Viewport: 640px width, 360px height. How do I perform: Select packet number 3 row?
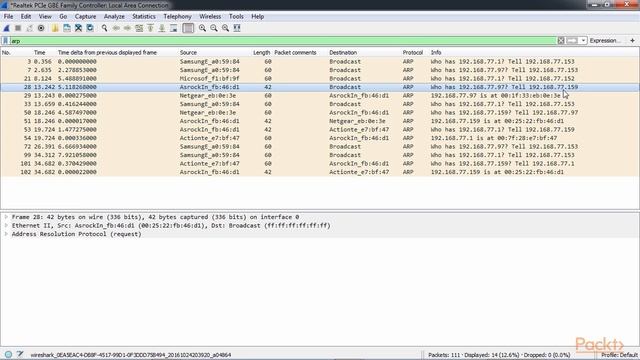click(x=320, y=62)
